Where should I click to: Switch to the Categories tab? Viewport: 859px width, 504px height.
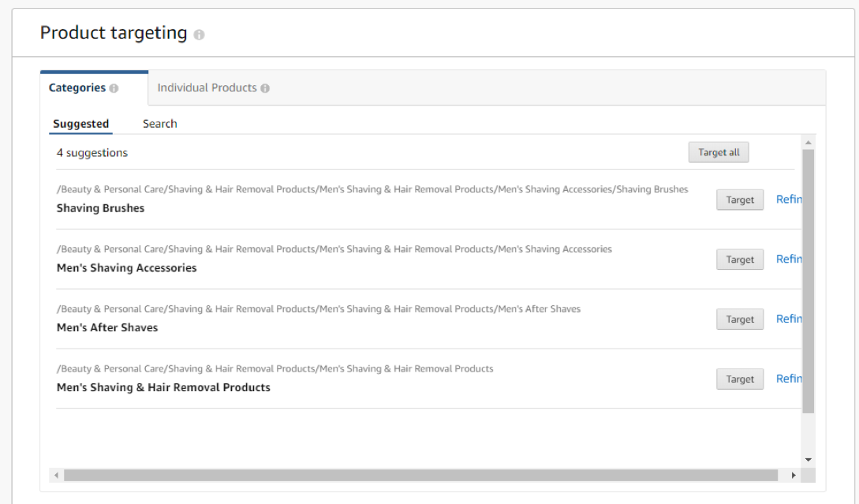[x=94, y=88]
